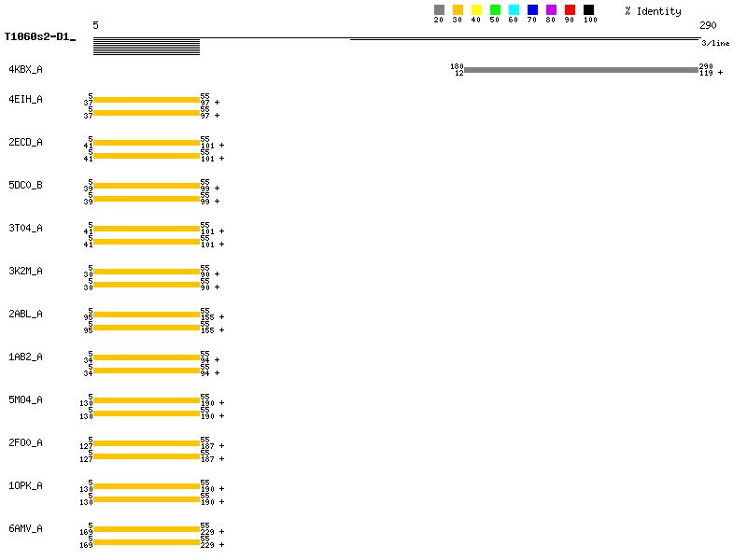
Task: Click the cyan 60% identity swatch
Action: (x=514, y=10)
